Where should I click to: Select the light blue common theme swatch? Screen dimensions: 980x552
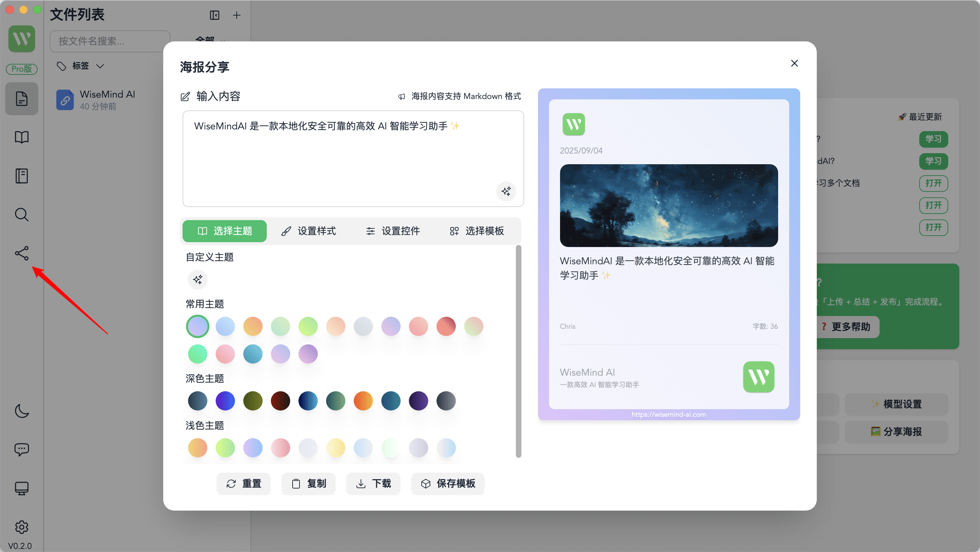point(225,326)
